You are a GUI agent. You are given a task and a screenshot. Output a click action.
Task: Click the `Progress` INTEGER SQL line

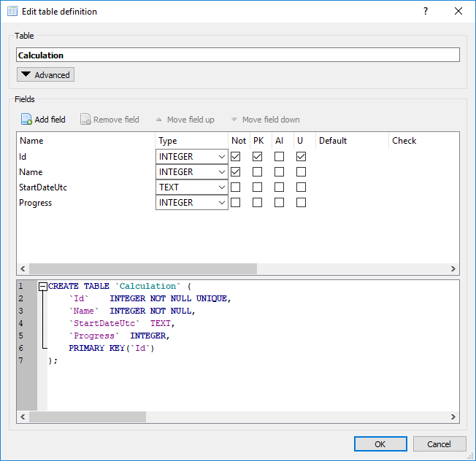pyautogui.click(x=119, y=336)
